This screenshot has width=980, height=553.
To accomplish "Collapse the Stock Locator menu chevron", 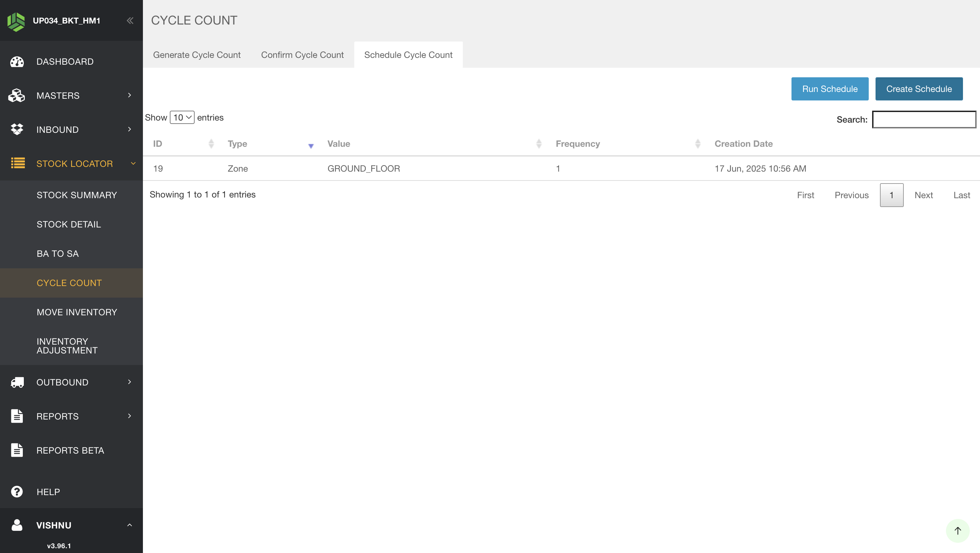I will pyautogui.click(x=133, y=163).
